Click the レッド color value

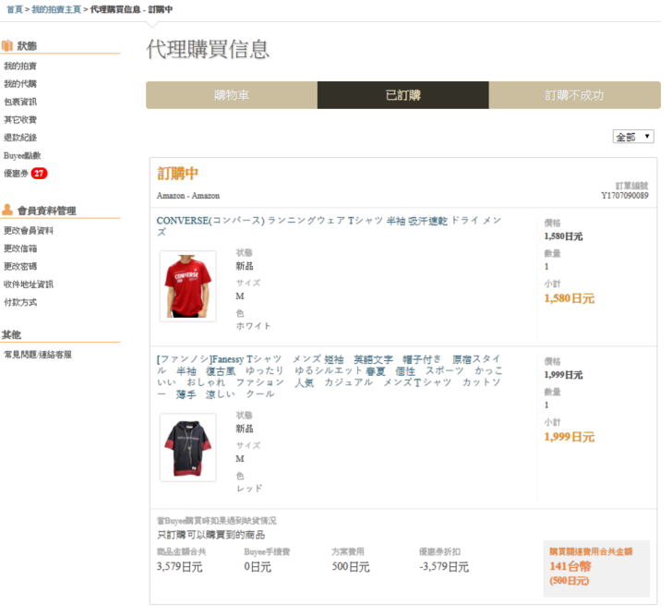[249, 489]
